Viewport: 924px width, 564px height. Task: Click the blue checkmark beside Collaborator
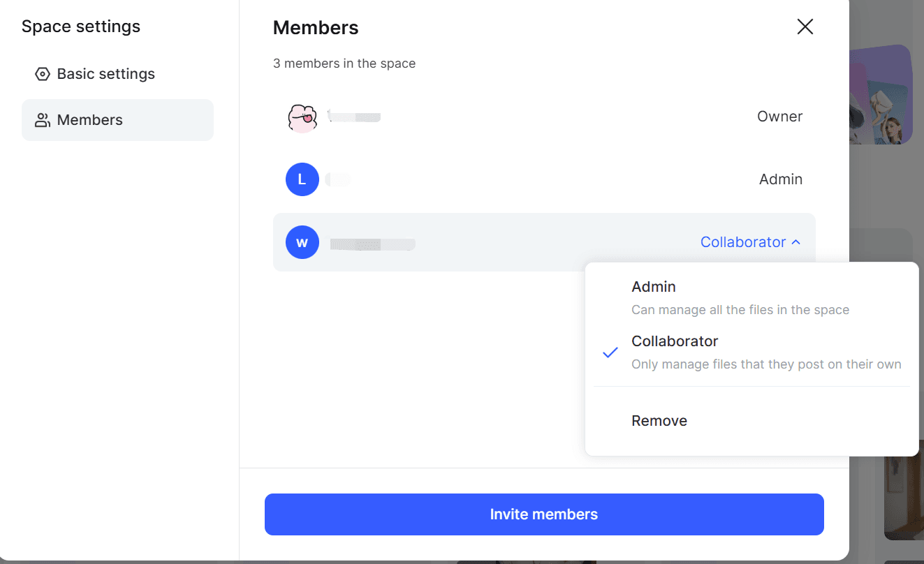(610, 352)
